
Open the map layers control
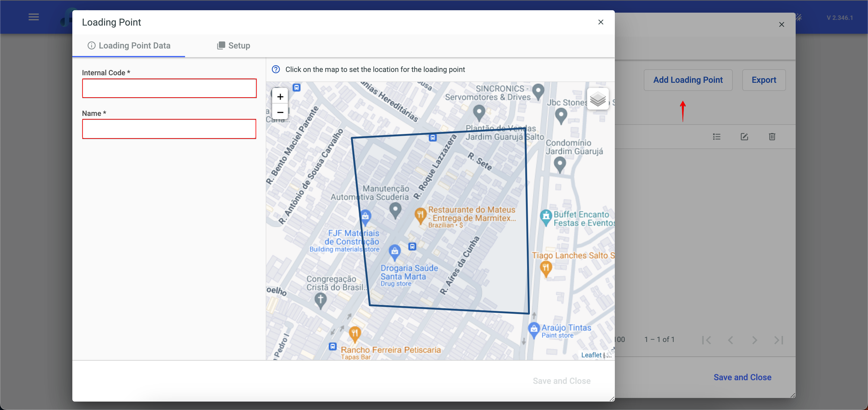(598, 99)
